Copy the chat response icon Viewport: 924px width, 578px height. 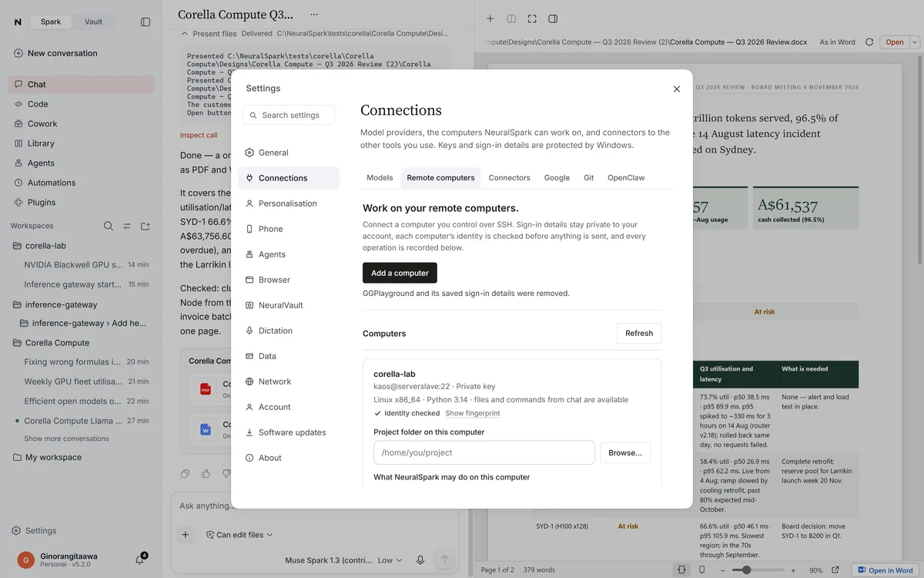pos(185,474)
